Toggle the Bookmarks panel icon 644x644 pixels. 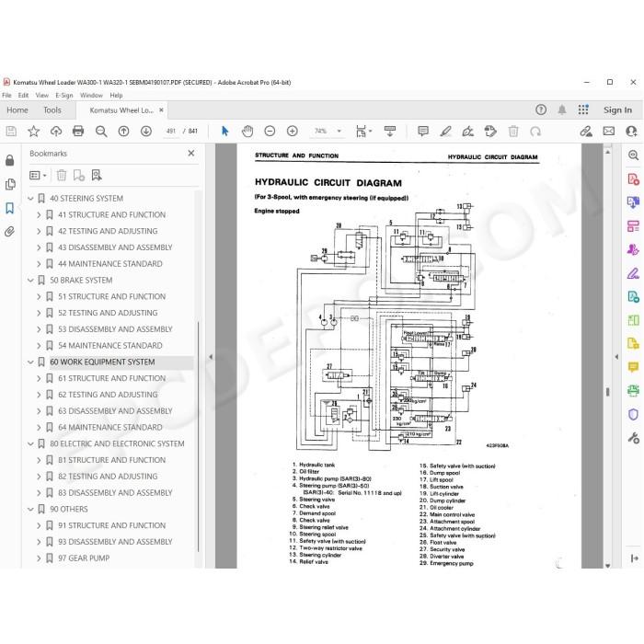[10, 208]
